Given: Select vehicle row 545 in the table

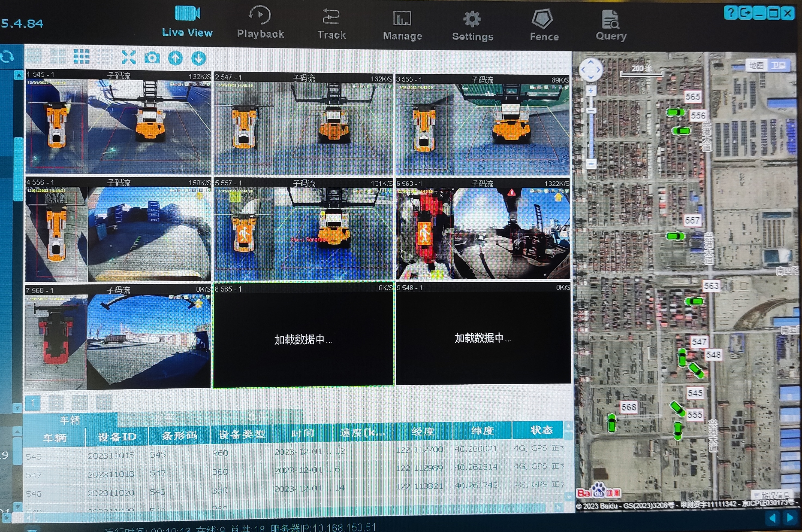Looking at the screenshot, I should click(x=293, y=453).
